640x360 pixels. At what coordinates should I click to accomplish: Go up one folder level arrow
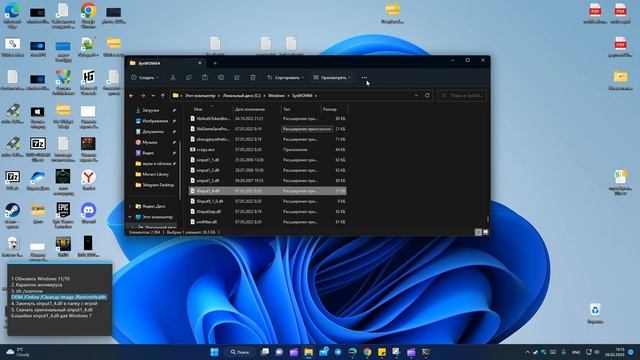tap(163, 96)
